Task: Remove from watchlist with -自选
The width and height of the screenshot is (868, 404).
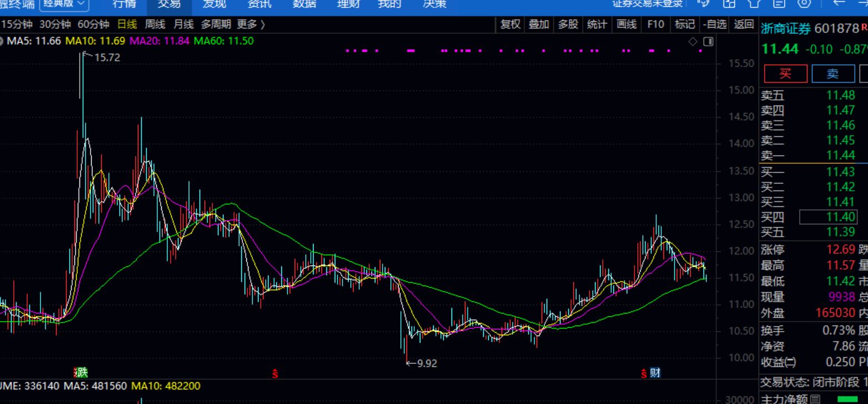Action: (x=715, y=24)
